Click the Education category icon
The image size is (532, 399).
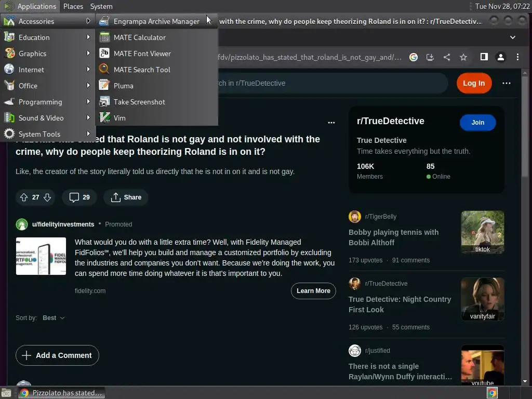[9, 37]
